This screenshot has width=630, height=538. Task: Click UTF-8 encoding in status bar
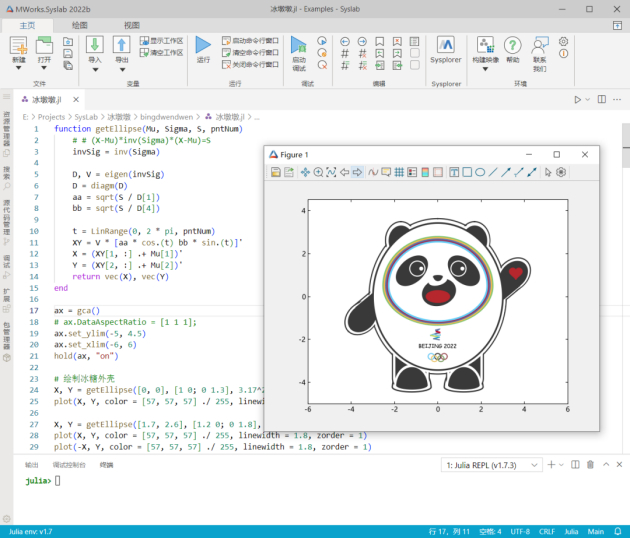click(x=520, y=531)
